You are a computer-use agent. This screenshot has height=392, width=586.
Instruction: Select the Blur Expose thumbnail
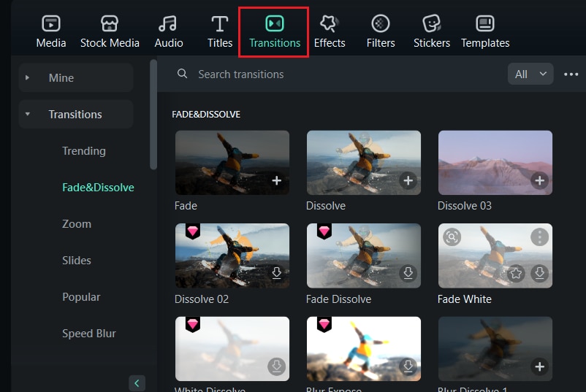pos(364,349)
